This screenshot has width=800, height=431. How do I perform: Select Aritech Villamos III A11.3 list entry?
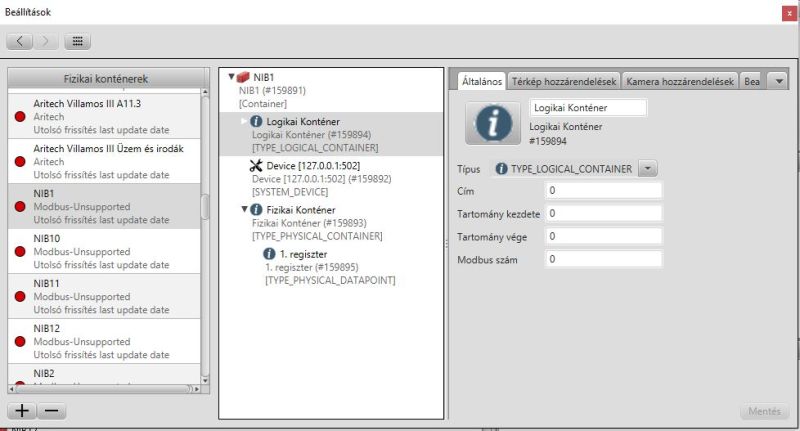tap(104, 116)
